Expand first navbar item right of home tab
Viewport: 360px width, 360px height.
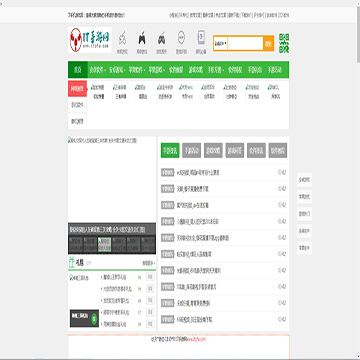click(x=98, y=70)
